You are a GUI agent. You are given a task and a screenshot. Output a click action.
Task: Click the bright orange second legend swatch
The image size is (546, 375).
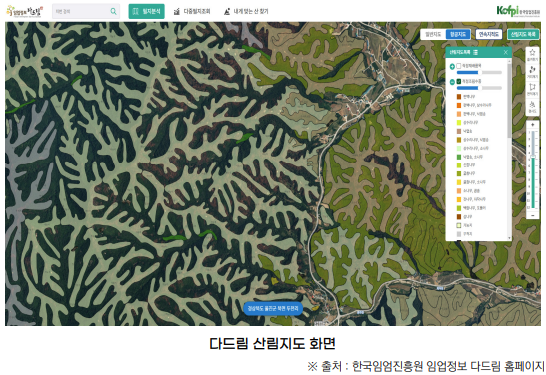tap(459, 105)
